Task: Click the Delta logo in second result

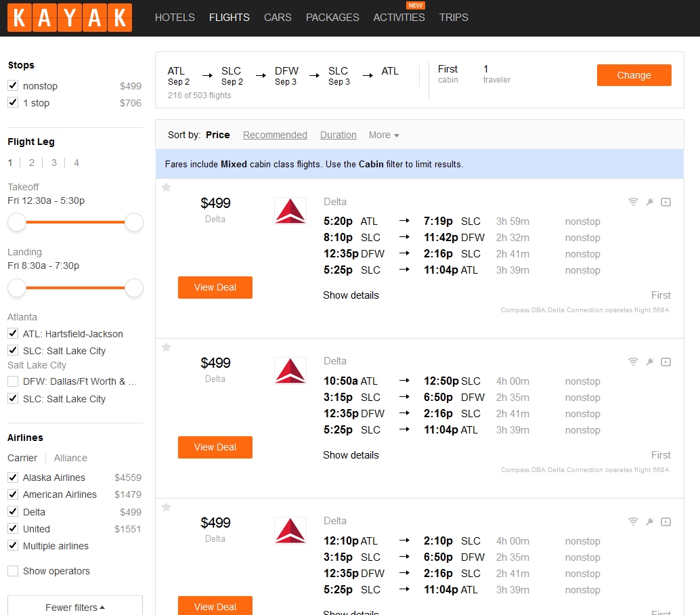Action: click(x=290, y=370)
